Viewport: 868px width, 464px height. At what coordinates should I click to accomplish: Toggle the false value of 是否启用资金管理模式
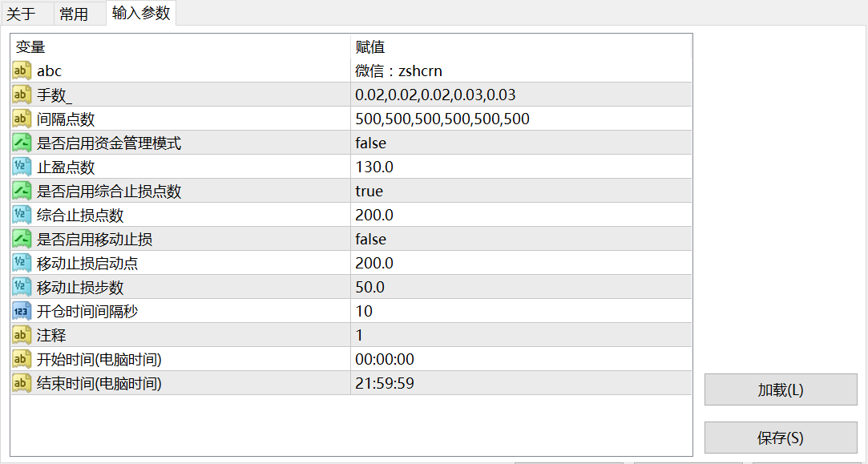pyautogui.click(x=521, y=143)
